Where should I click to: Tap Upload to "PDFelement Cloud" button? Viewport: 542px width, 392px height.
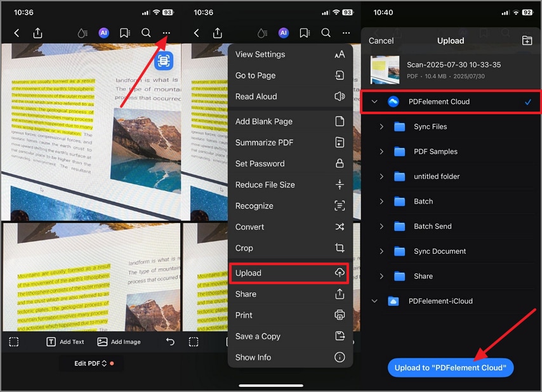click(451, 367)
